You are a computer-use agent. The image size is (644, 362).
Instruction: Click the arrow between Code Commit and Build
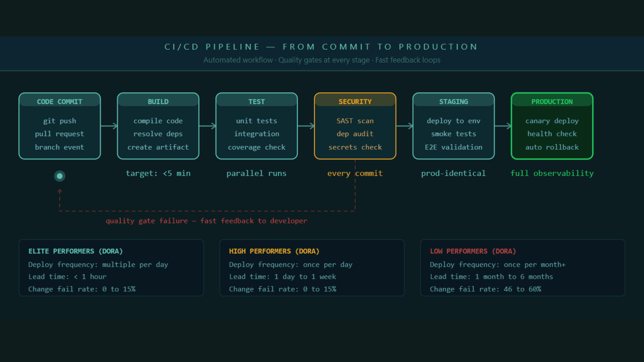[109, 126]
